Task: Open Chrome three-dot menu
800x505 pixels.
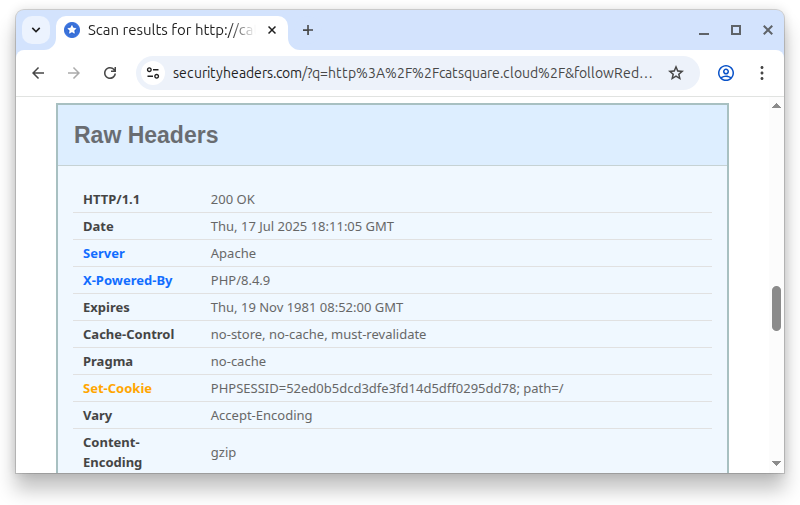Action: tap(762, 73)
